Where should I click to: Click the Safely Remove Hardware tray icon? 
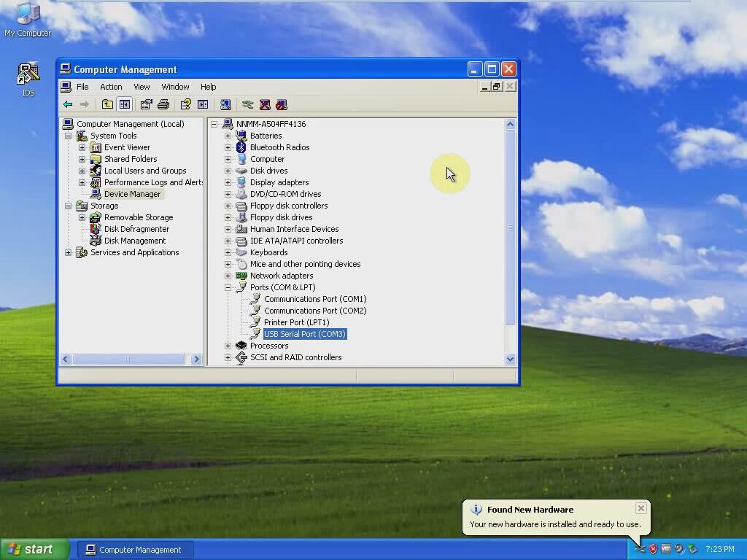click(x=692, y=549)
